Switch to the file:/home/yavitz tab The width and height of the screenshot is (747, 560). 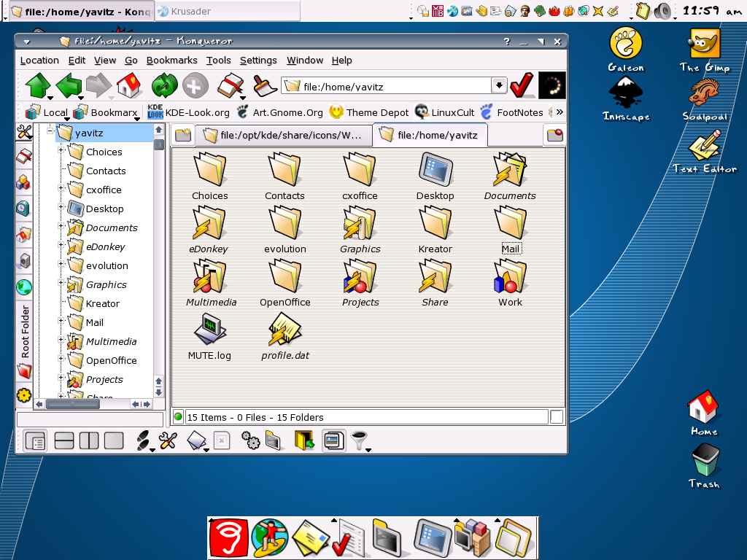click(x=430, y=135)
